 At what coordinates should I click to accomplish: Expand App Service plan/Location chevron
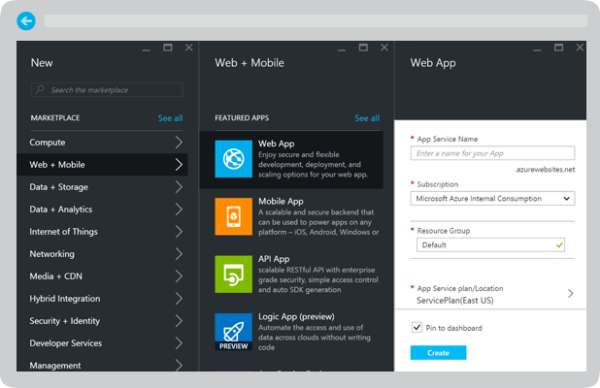570,293
